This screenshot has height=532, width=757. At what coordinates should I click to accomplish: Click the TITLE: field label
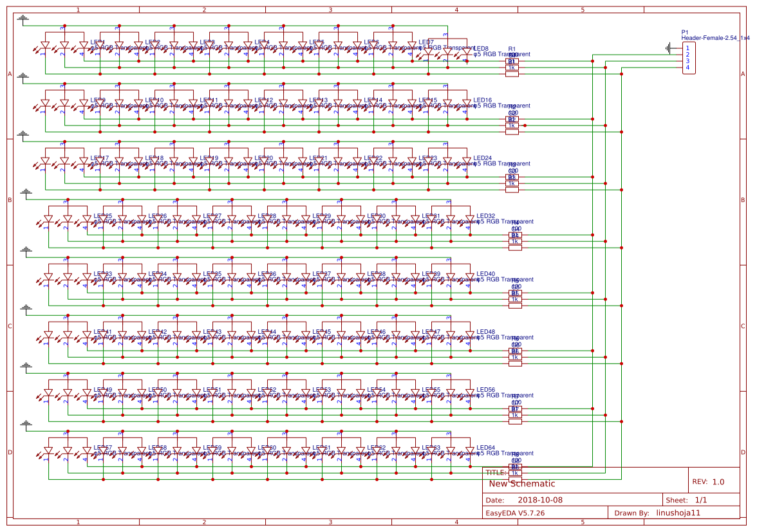(496, 473)
